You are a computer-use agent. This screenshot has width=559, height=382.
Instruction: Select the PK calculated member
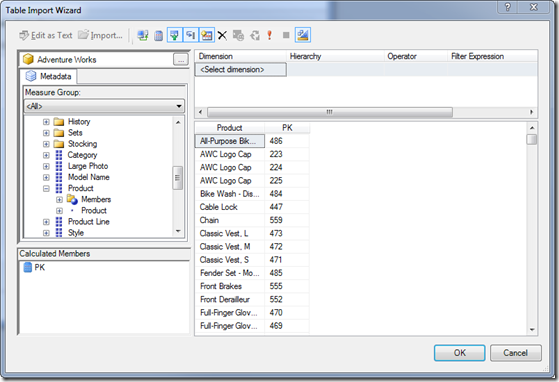click(x=34, y=267)
